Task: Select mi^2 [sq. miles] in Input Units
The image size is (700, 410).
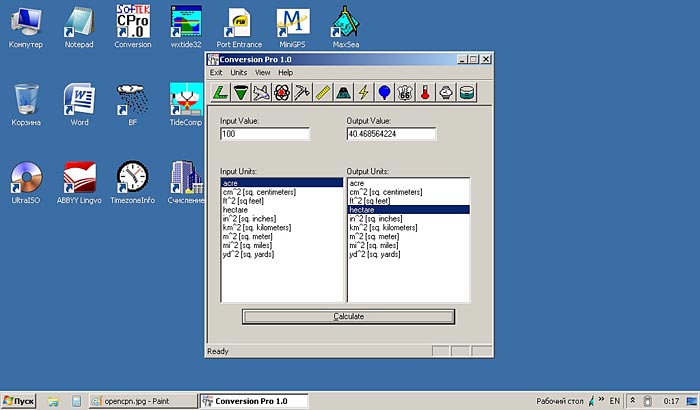Action: (282, 246)
